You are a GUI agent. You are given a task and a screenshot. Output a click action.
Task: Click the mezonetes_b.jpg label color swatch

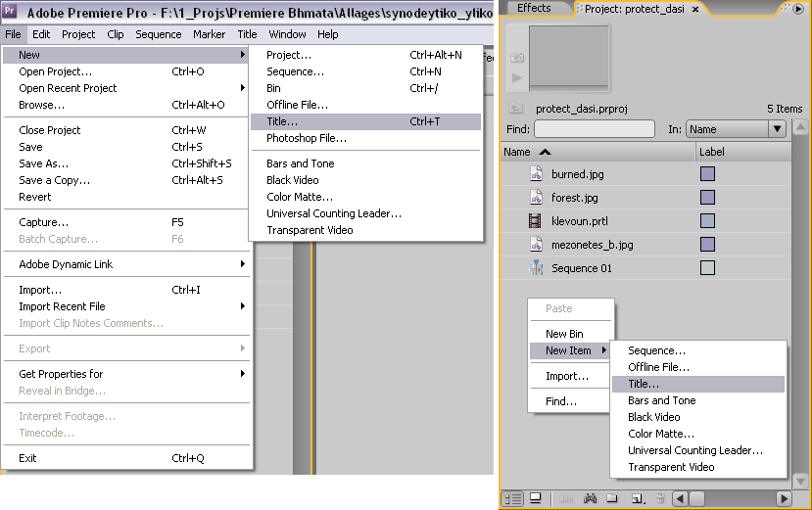pos(707,245)
